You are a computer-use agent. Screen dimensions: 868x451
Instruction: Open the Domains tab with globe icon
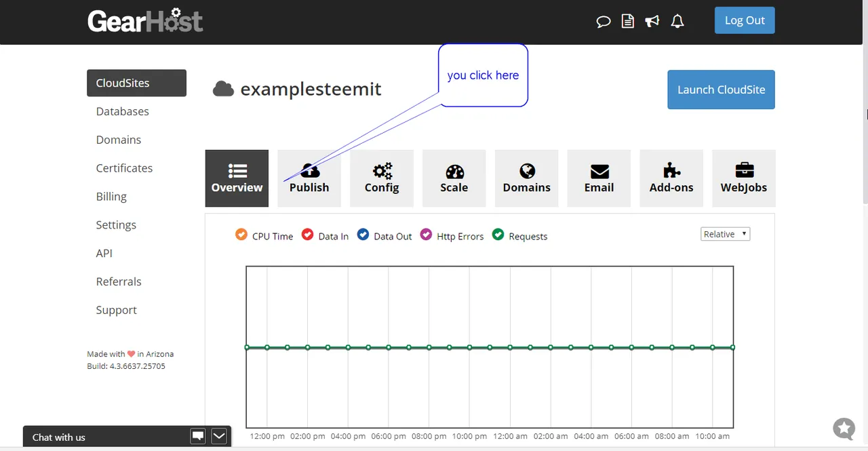click(x=527, y=178)
